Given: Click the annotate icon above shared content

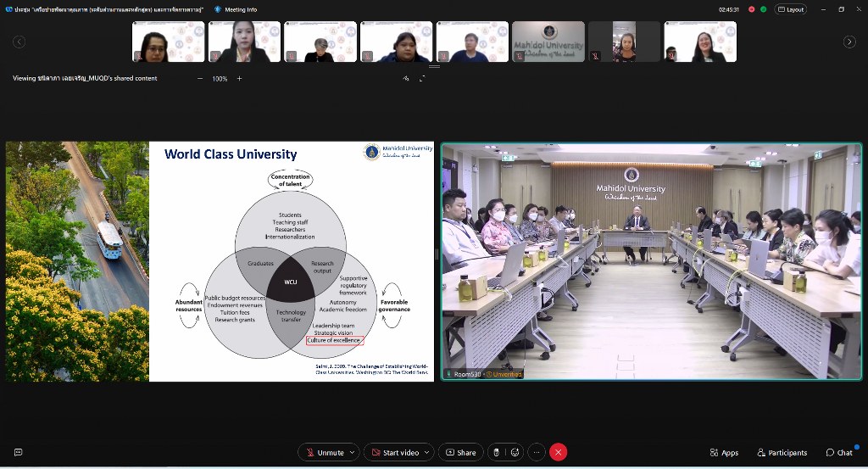Looking at the screenshot, I should click(x=406, y=79).
